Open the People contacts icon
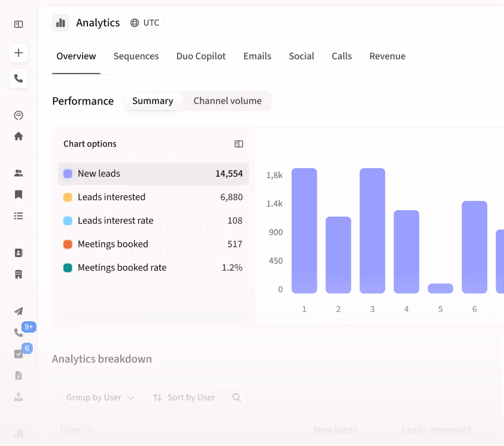 coord(18,173)
